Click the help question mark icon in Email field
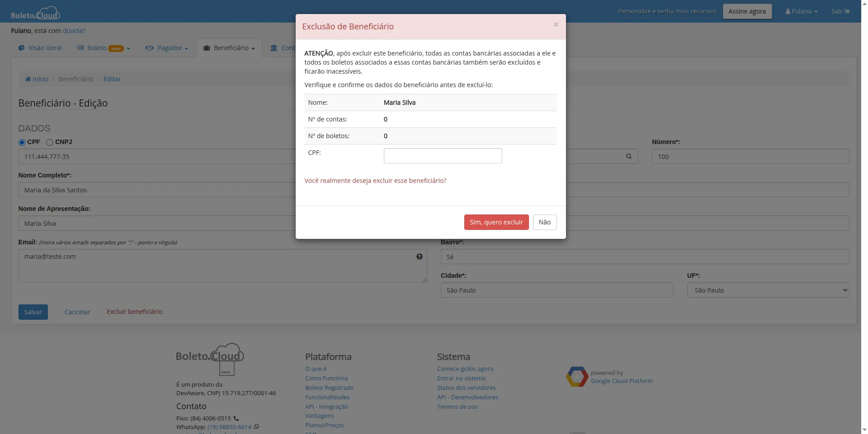Viewport: 868px width, 434px height. (420, 257)
